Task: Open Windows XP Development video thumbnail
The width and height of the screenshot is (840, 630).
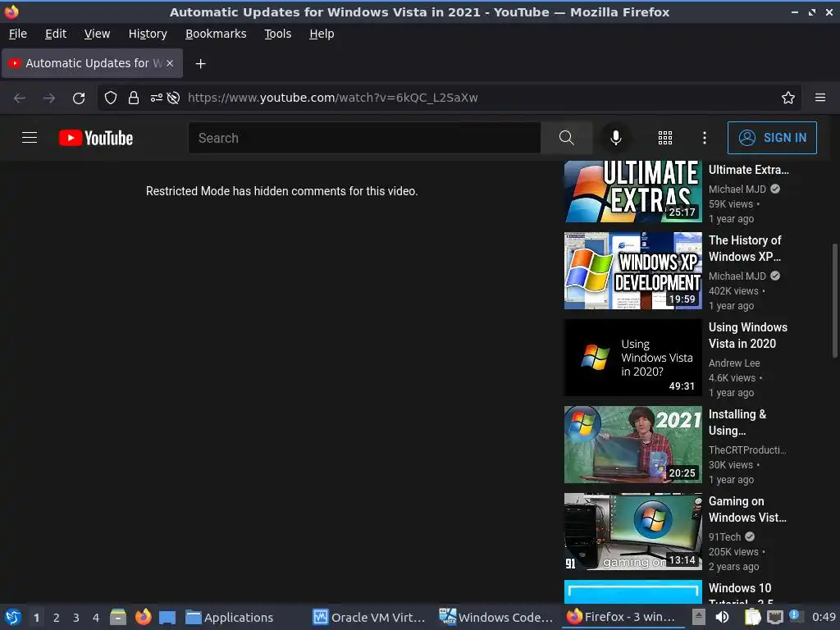Action: (x=632, y=271)
